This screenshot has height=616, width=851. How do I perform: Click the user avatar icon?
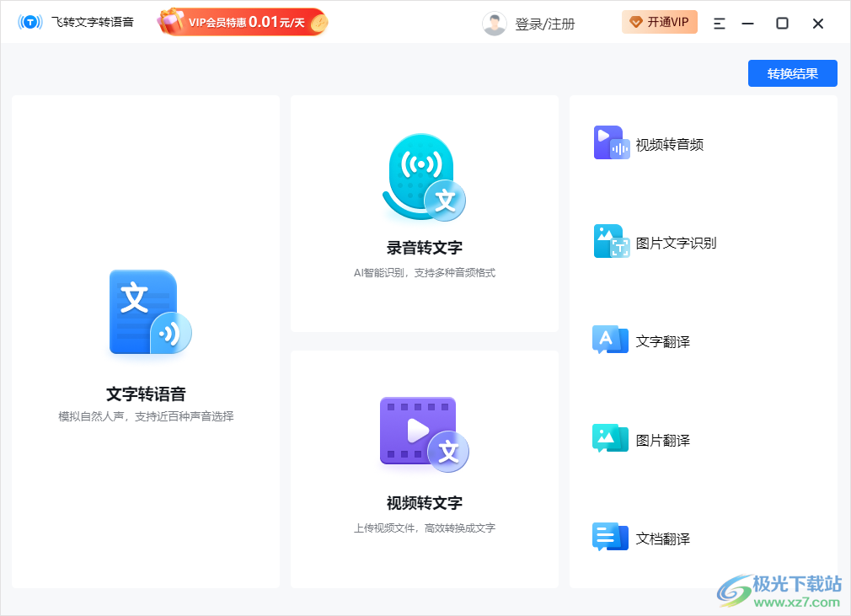[x=495, y=24]
